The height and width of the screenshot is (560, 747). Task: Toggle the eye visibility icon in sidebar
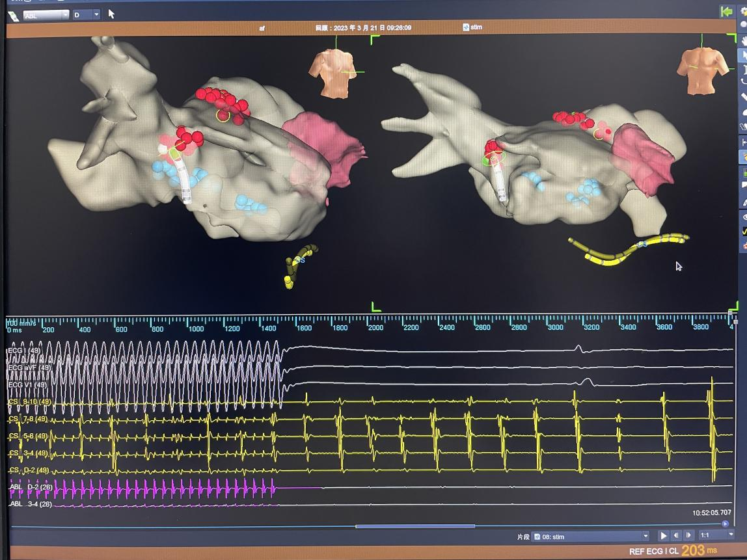coord(744,217)
